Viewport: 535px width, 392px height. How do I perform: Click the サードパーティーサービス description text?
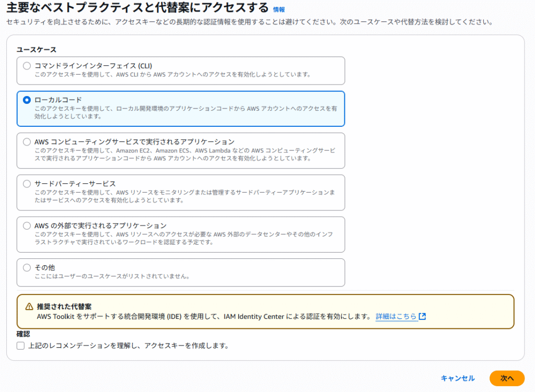(x=184, y=196)
